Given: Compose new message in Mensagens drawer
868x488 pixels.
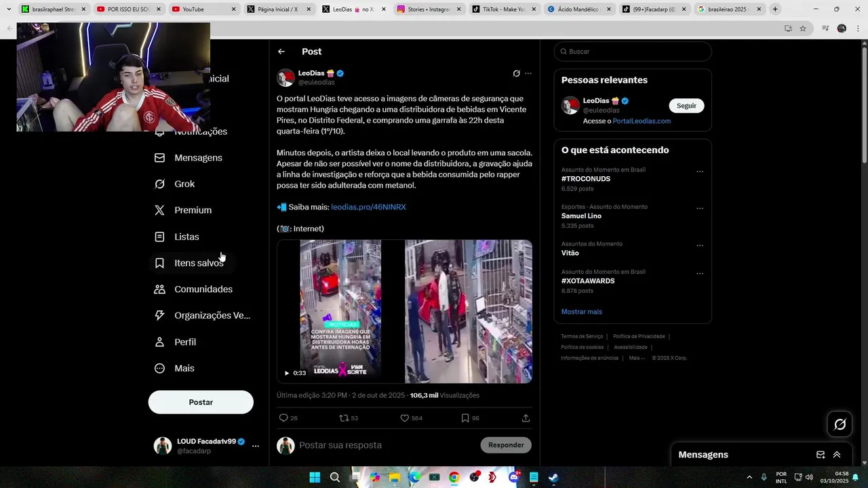Looking at the screenshot, I should (x=821, y=455).
